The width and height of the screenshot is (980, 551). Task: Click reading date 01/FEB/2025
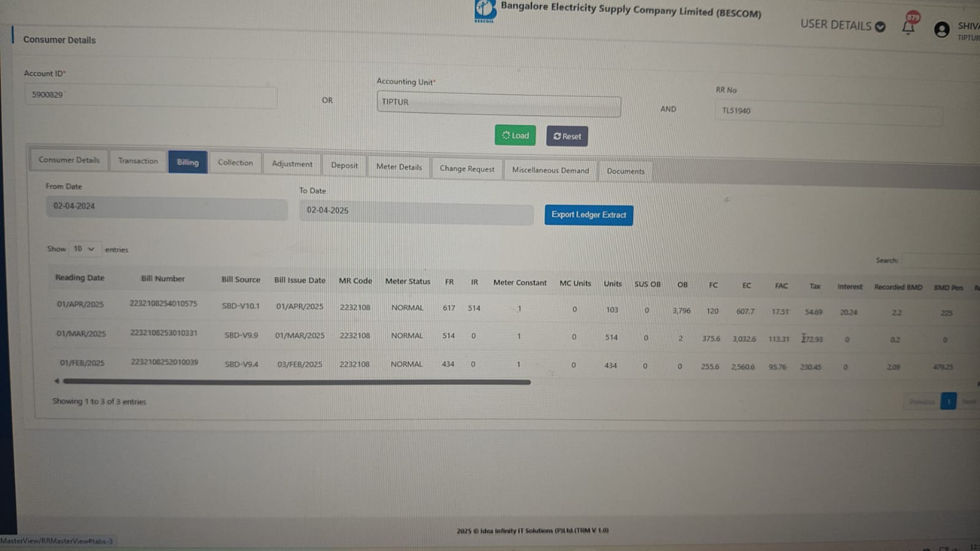[82, 363]
